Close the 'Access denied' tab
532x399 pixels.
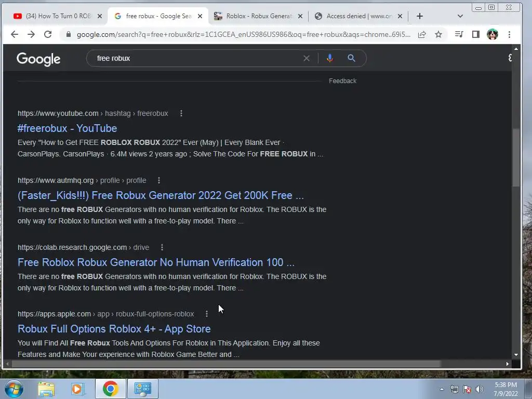tap(401, 16)
